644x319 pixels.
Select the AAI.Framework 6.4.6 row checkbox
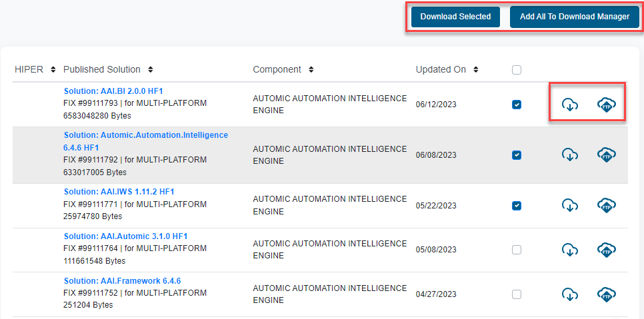(x=517, y=294)
